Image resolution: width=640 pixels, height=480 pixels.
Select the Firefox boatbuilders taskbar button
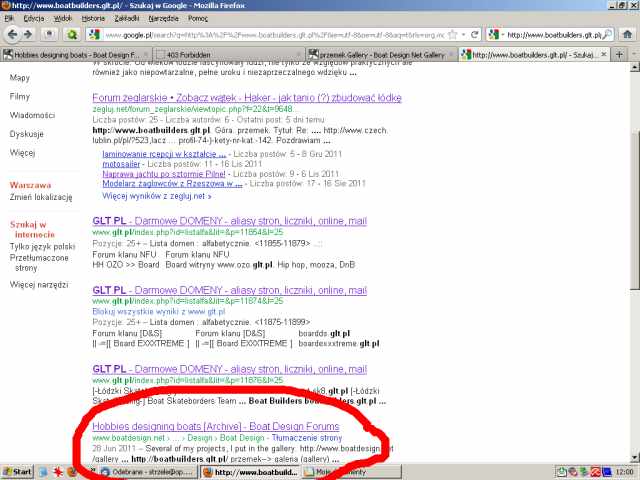click(x=251, y=472)
